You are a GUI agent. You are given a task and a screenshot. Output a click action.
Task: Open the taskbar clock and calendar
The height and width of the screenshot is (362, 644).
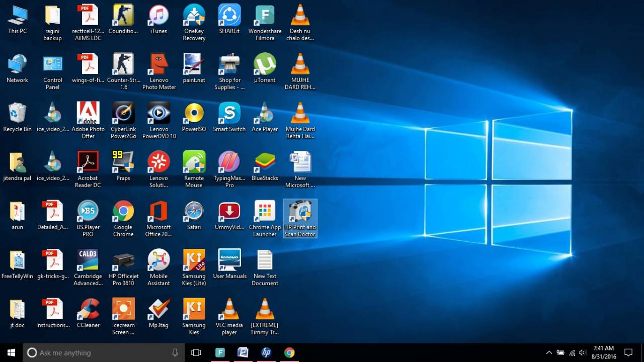point(604,352)
